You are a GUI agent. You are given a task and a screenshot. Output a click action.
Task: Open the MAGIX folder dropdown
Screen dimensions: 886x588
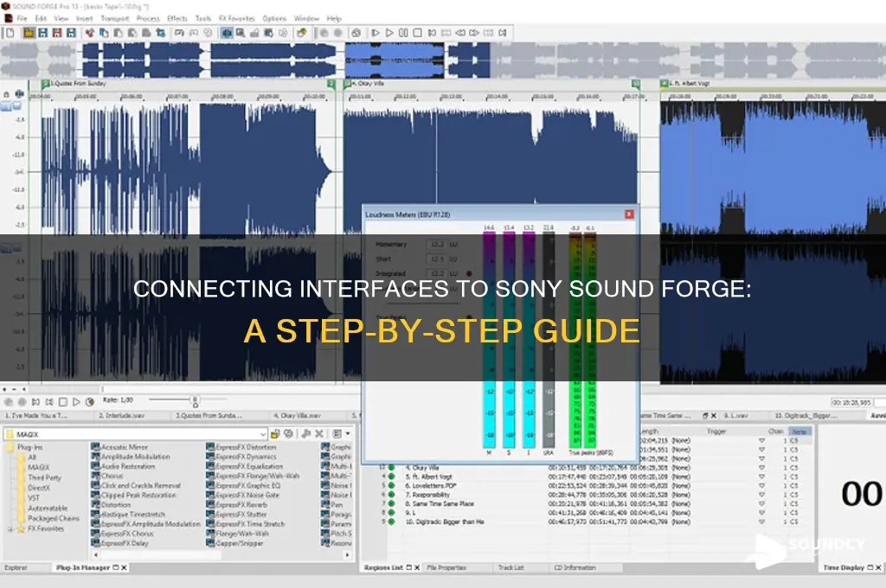[x=263, y=434]
